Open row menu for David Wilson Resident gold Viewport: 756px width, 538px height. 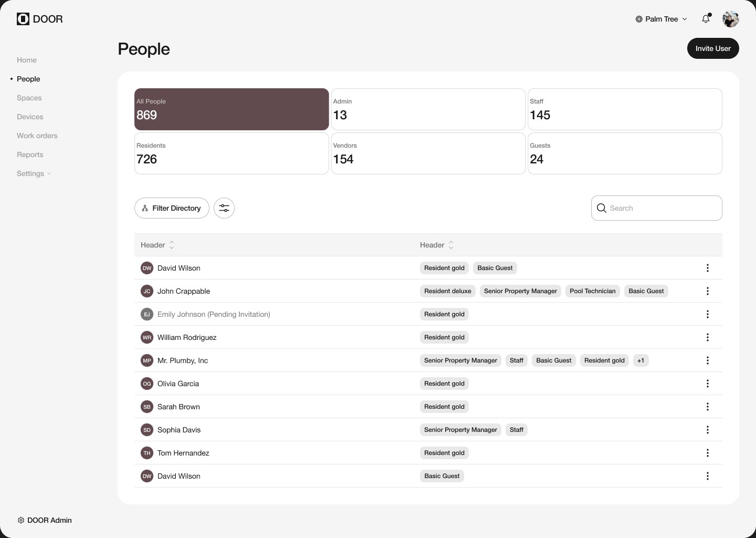point(708,268)
